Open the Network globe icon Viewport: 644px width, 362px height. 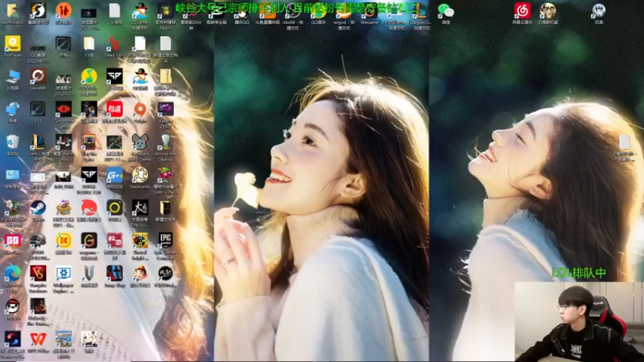click(x=12, y=109)
